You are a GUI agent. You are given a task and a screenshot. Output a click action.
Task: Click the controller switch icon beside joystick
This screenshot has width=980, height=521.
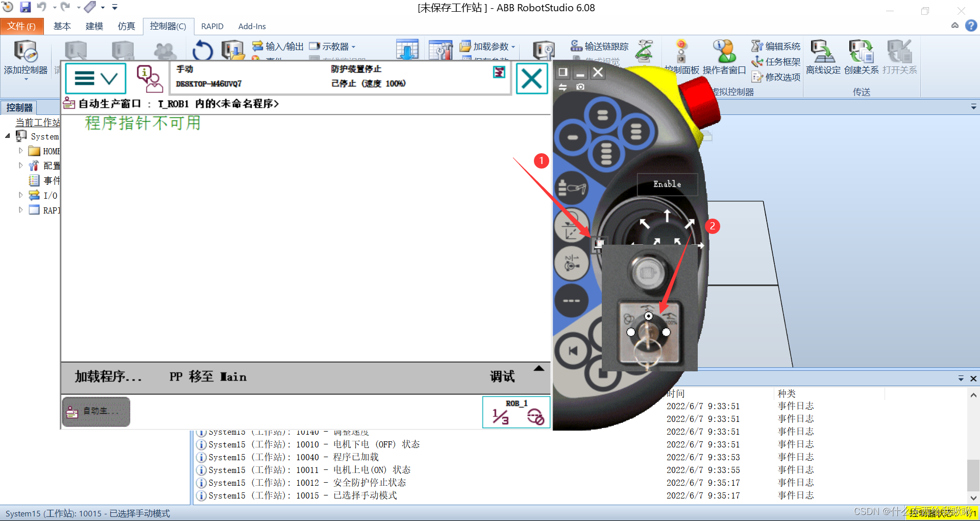pos(599,244)
